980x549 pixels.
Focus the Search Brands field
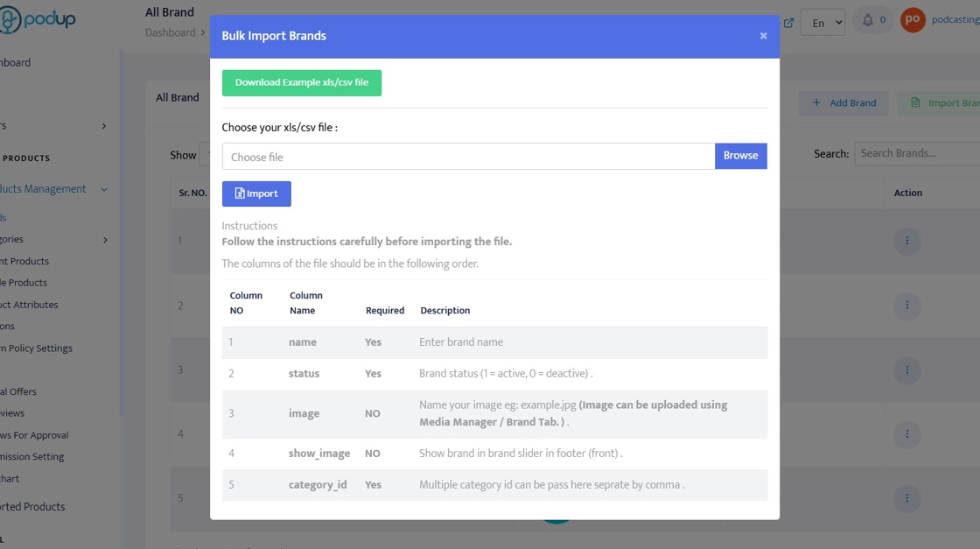[x=917, y=153]
